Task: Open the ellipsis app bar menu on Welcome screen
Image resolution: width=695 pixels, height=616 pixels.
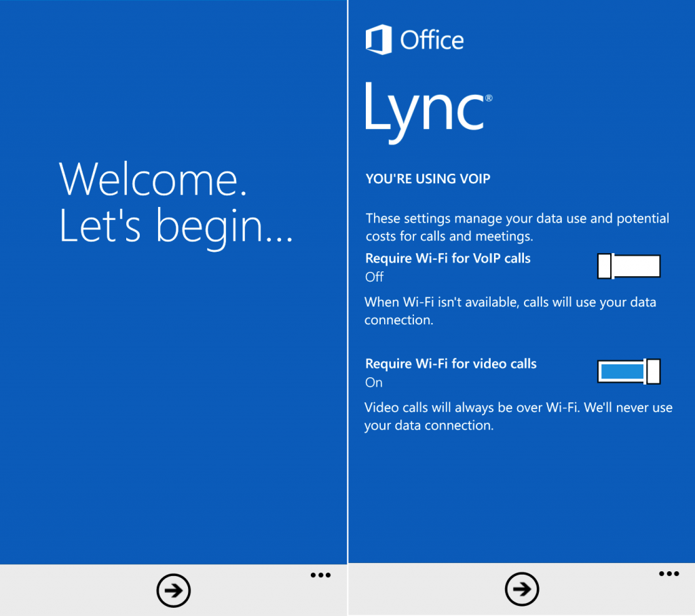Action: (x=320, y=575)
